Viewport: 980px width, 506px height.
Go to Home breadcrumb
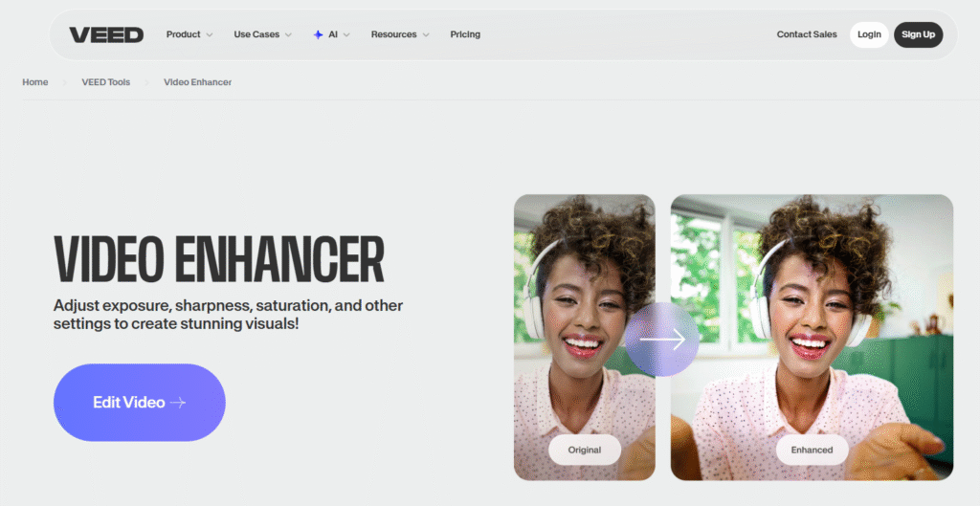click(35, 82)
